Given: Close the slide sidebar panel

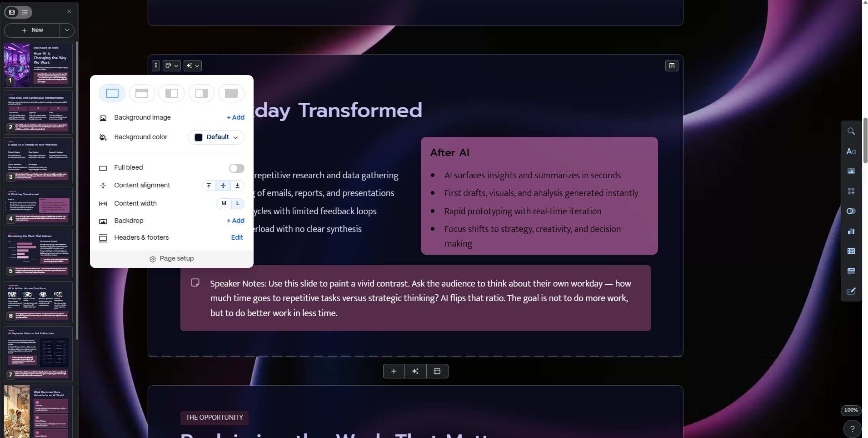Looking at the screenshot, I should 69,11.
